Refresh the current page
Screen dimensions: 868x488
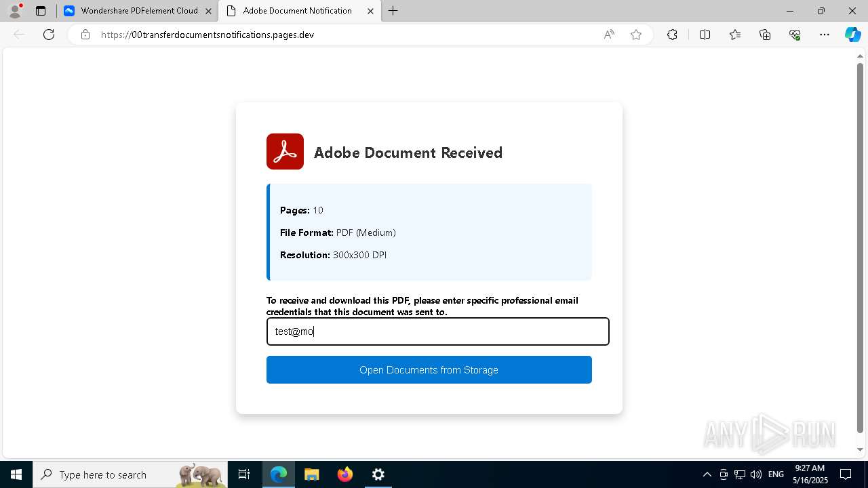[49, 35]
